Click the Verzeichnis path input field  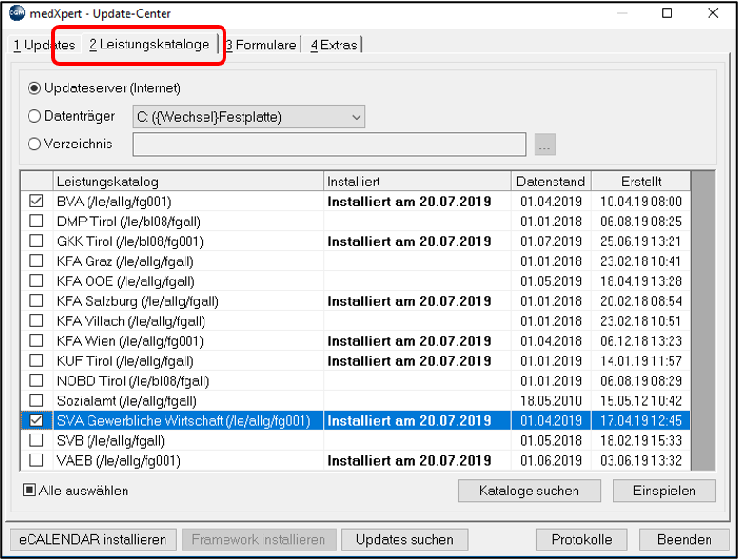click(329, 145)
